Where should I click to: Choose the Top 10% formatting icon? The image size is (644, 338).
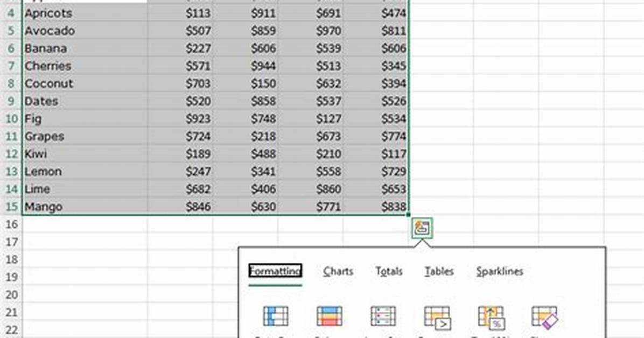[491, 318]
